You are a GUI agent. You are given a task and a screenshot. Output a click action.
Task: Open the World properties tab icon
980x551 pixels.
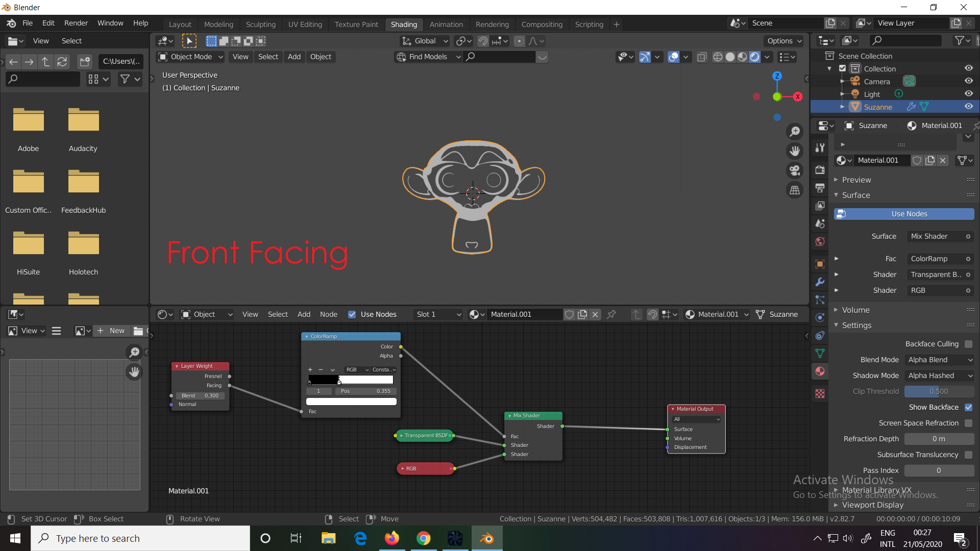820,241
